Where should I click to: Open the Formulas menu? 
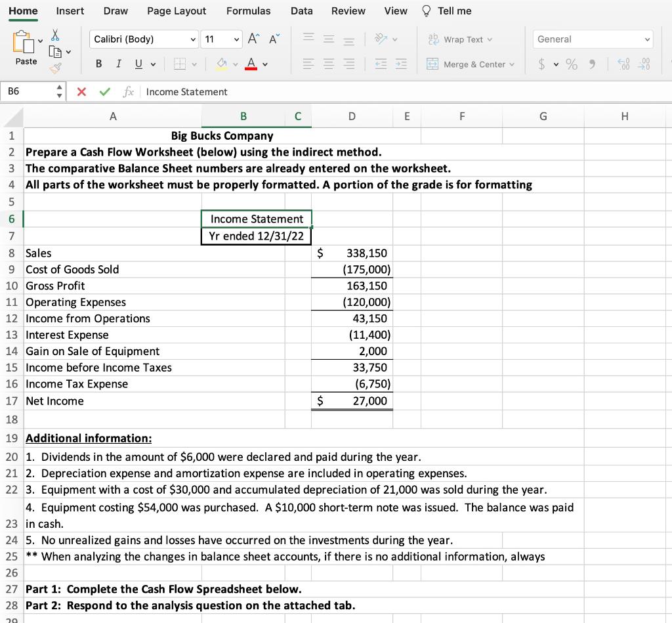coord(248,11)
